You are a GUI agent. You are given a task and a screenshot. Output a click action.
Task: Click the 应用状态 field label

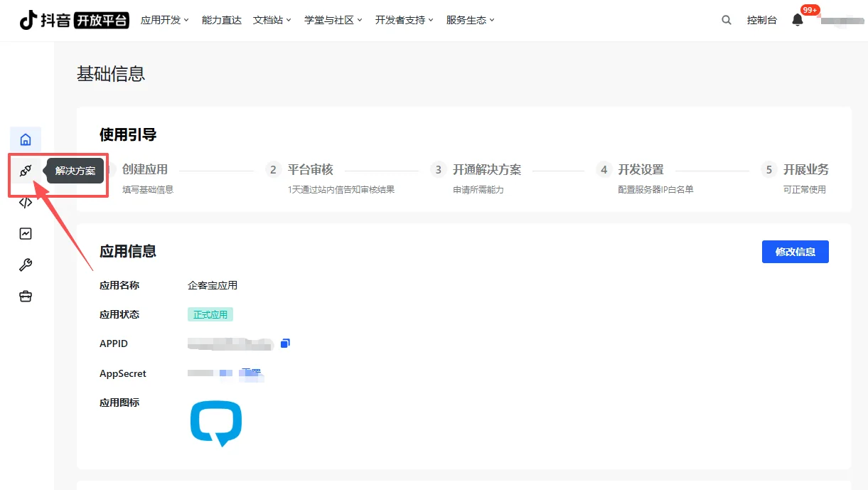(x=119, y=314)
